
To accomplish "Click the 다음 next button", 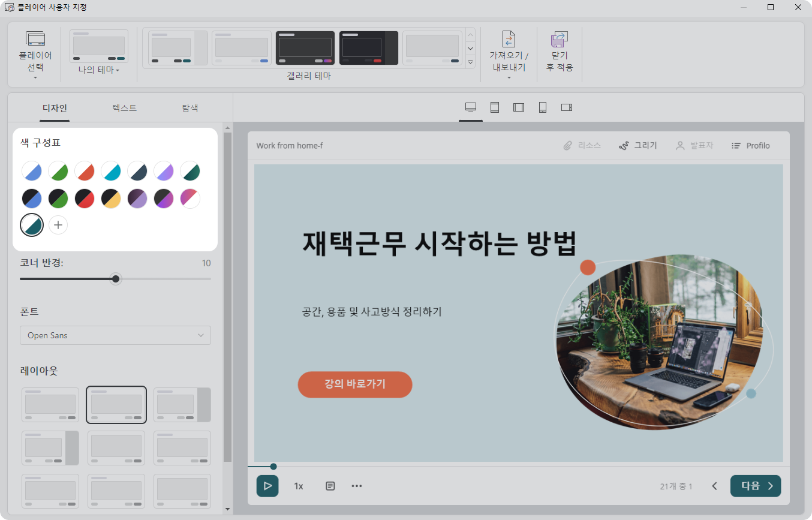I will 755,486.
